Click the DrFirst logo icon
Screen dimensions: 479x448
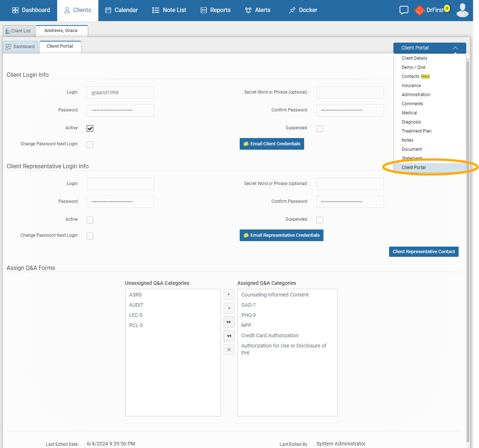pos(420,10)
